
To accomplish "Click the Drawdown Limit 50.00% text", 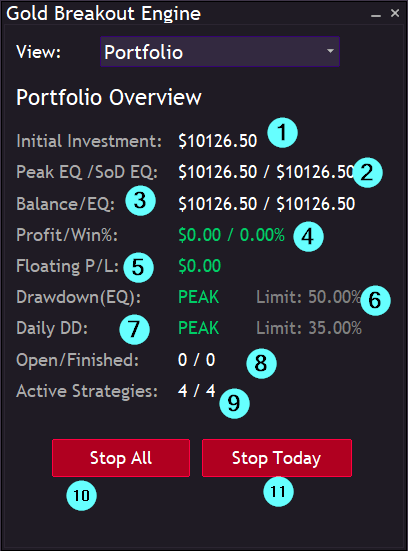I will point(309,297).
